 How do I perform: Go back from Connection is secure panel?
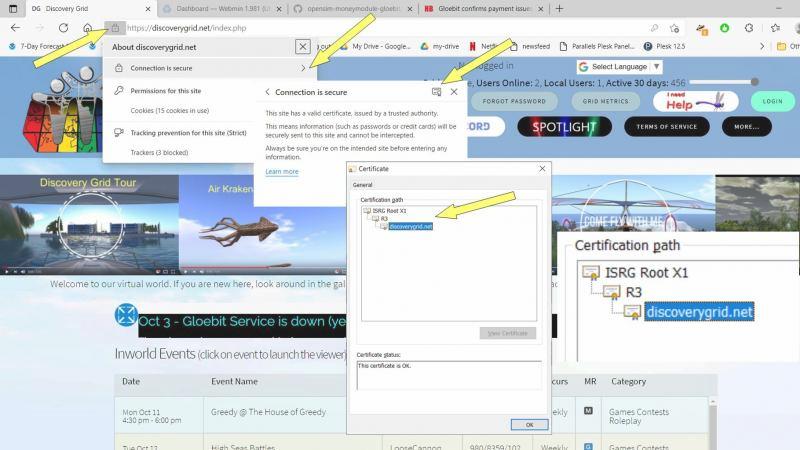(267, 92)
